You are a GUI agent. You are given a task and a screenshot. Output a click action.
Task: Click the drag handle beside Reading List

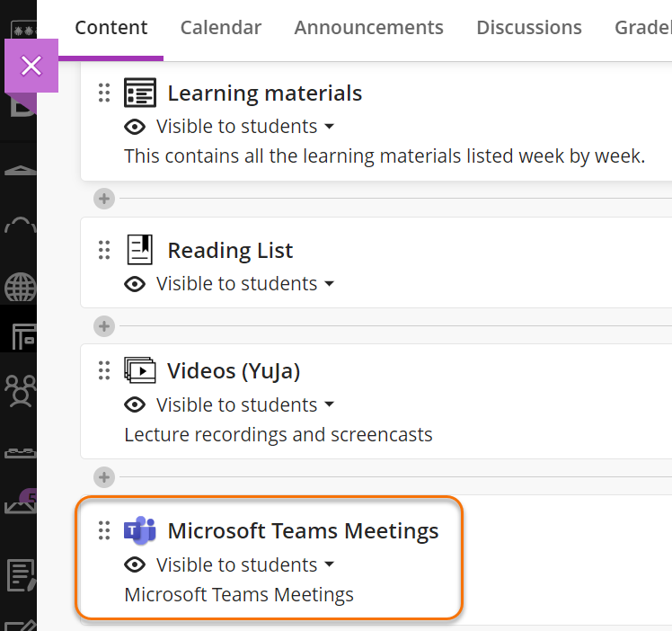(x=104, y=250)
